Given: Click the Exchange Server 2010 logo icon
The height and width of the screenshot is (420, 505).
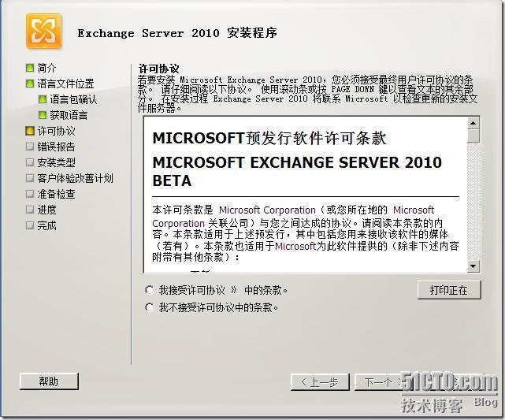Looking at the screenshot, I should [x=43, y=32].
